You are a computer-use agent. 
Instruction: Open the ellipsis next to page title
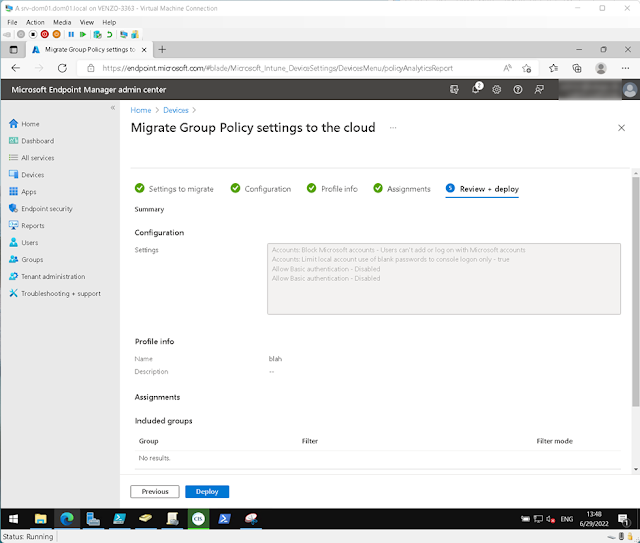[x=393, y=128]
